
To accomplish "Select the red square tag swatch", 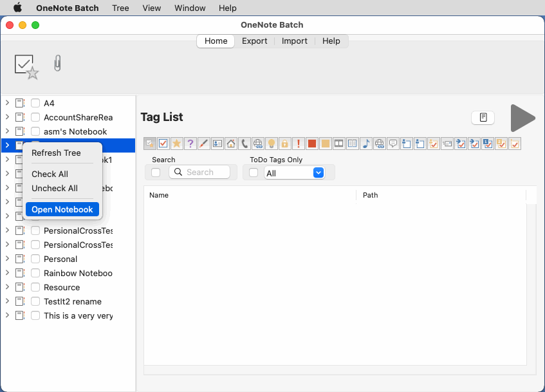I will 312,144.
